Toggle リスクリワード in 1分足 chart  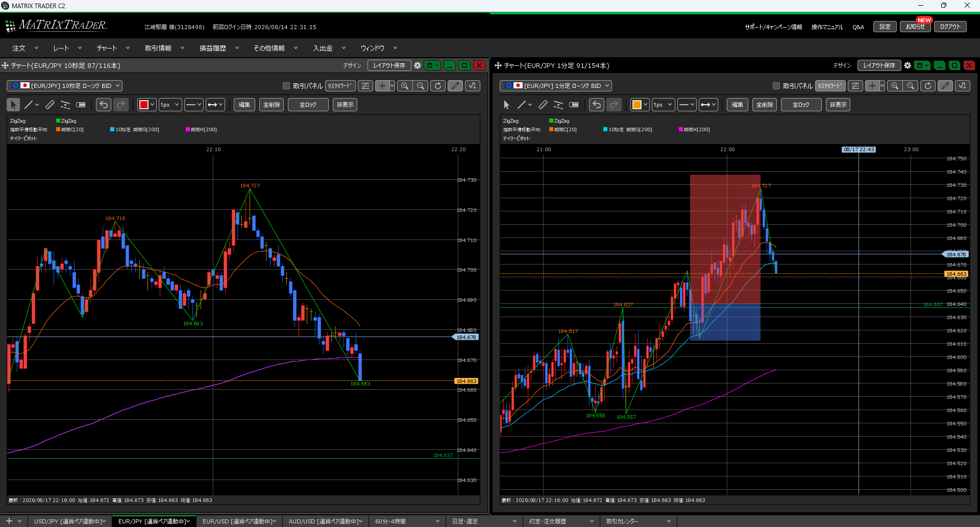(830, 86)
